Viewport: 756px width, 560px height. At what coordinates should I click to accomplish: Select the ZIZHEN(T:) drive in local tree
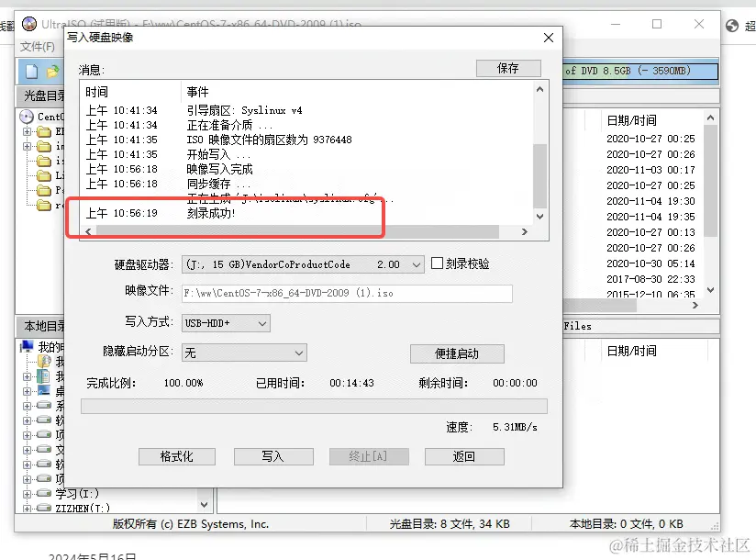point(82,508)
